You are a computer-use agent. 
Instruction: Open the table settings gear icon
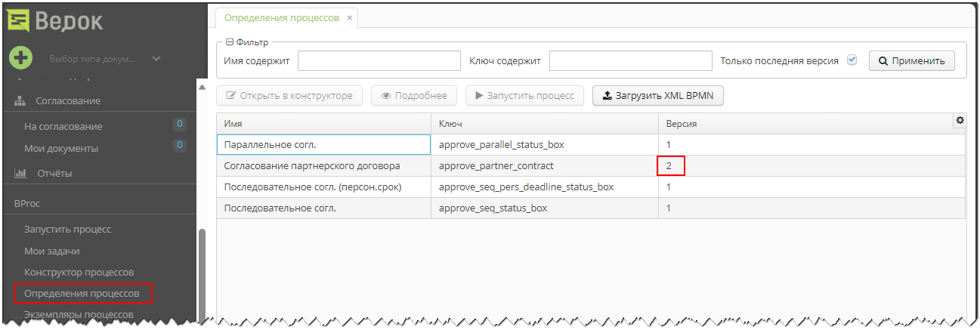coord(960,120)
